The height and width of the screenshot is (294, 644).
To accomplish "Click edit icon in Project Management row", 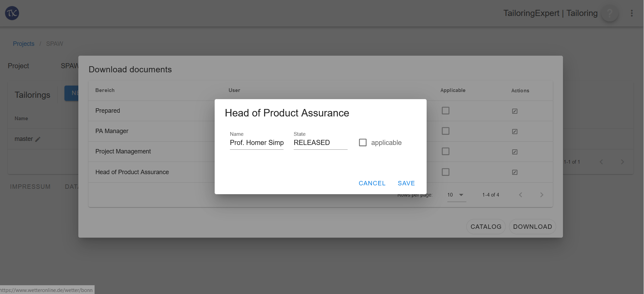I will [x=514, y=152].
